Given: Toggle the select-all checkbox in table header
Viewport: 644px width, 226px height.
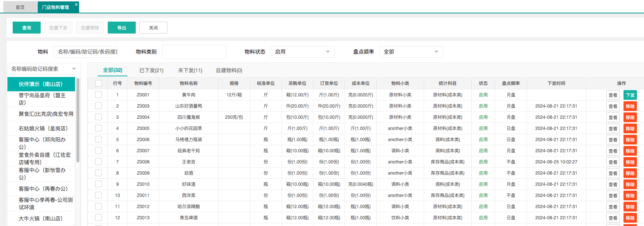Looking at the screenshot, I should pos(98,83).
